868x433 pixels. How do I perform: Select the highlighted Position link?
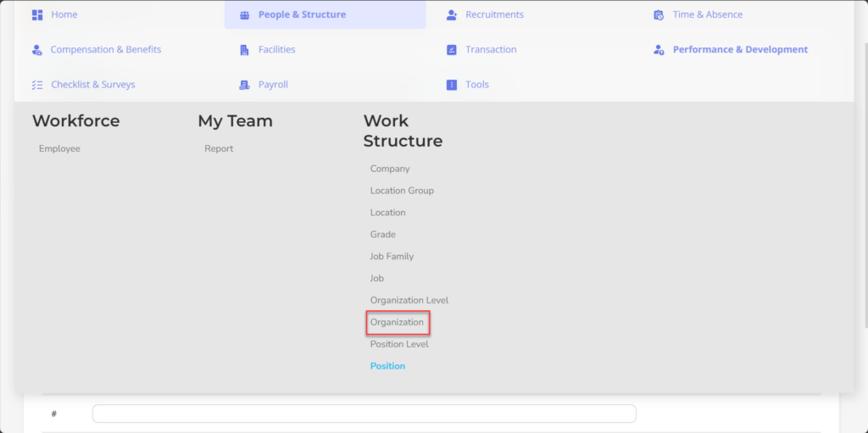387,366
